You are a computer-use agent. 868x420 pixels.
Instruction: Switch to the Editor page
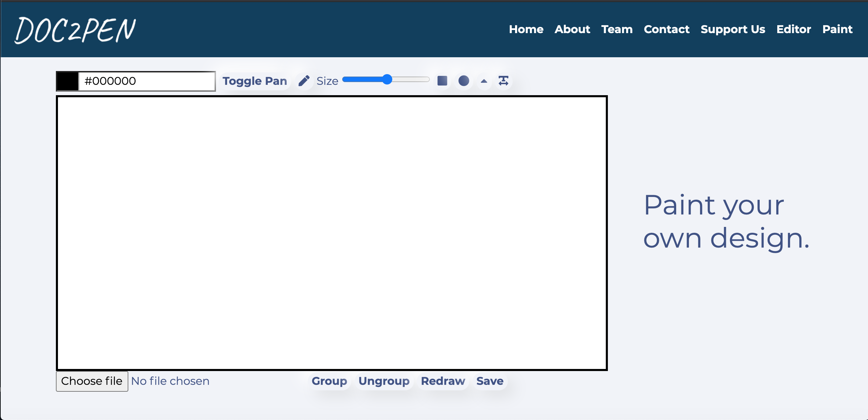pyautogui.click(x=794, y=29)
